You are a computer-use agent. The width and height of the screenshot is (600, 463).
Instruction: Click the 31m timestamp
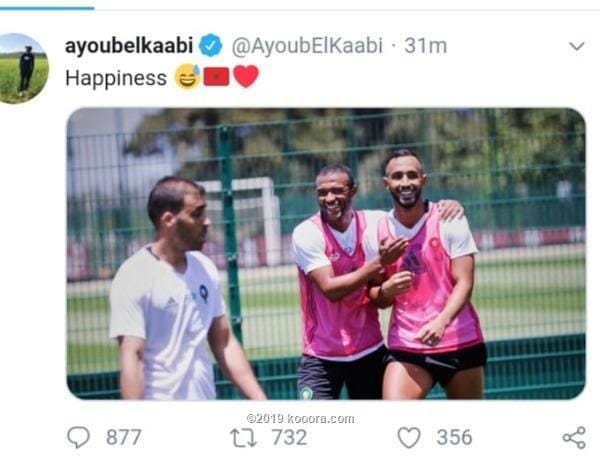tap(426, 46)
